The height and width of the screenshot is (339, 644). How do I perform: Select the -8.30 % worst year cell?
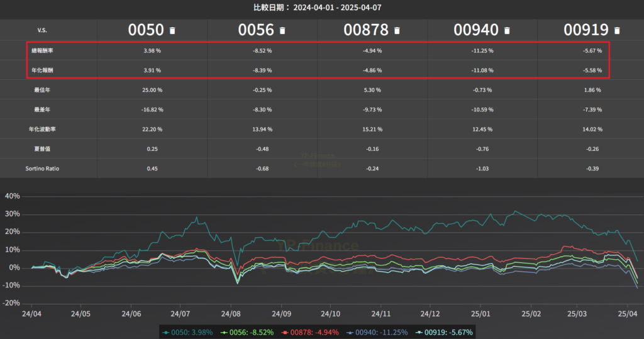tap(262, 109)
